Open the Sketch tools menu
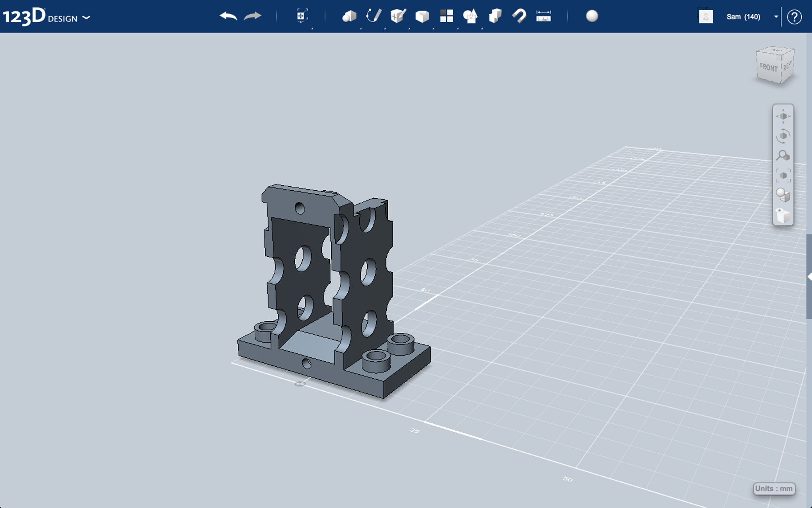Screen dimensions: 812x508 point(374,16)
